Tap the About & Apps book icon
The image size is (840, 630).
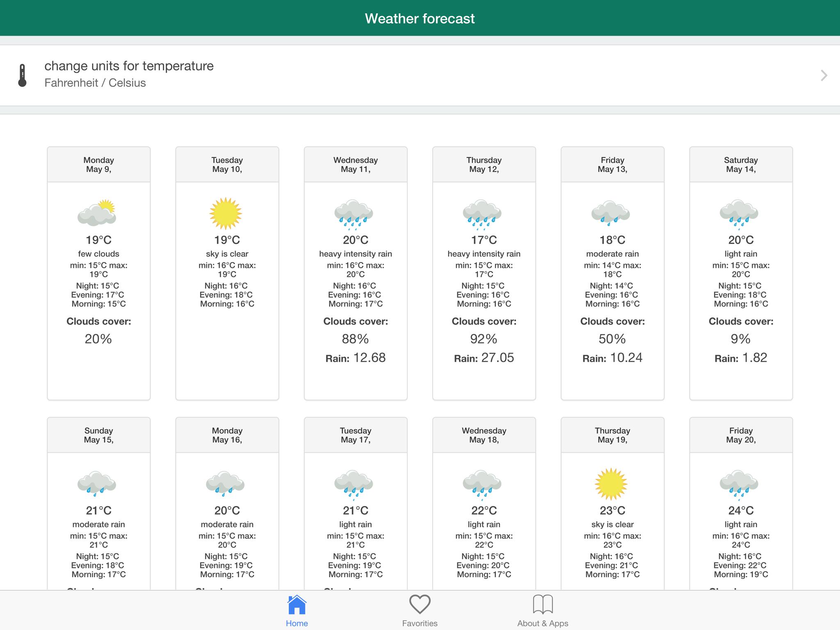[543, 605]
